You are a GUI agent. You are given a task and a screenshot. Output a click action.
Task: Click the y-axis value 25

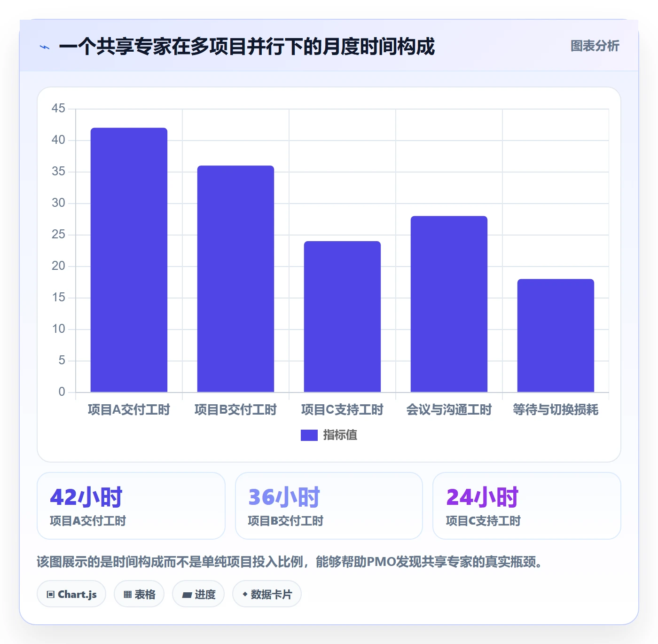coord(59,235)
